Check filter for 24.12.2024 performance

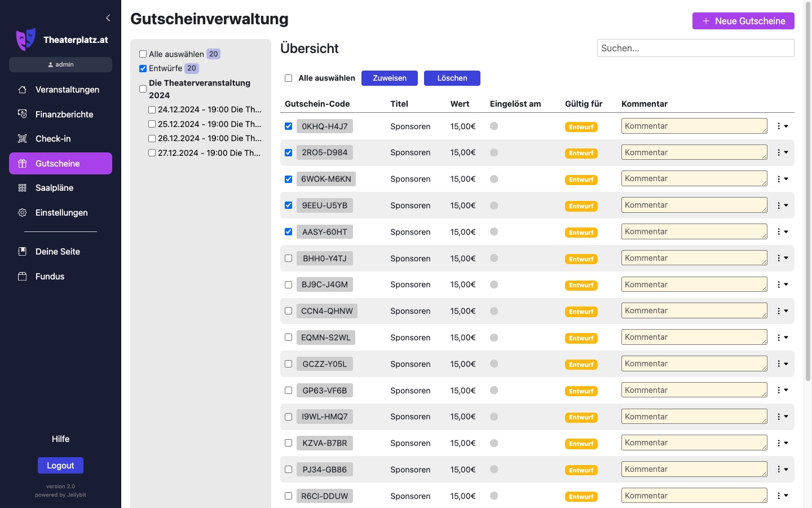tap(152, 110)
